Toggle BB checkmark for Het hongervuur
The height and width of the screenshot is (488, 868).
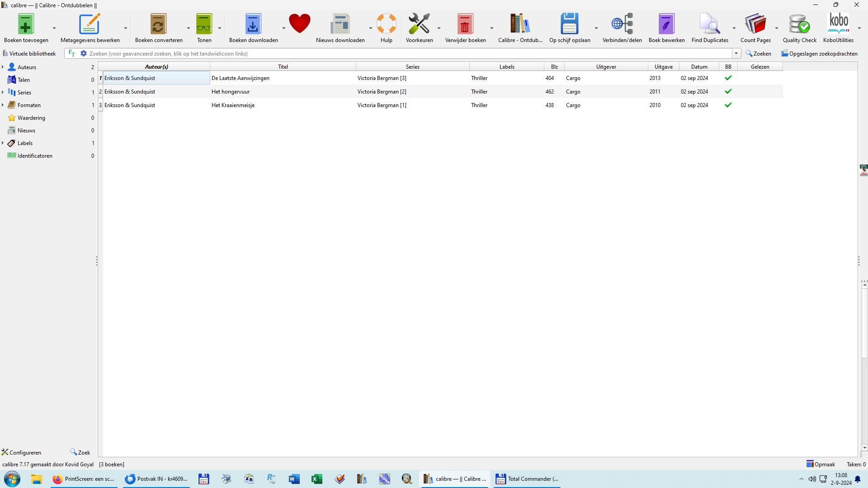(x=728, y=92)
